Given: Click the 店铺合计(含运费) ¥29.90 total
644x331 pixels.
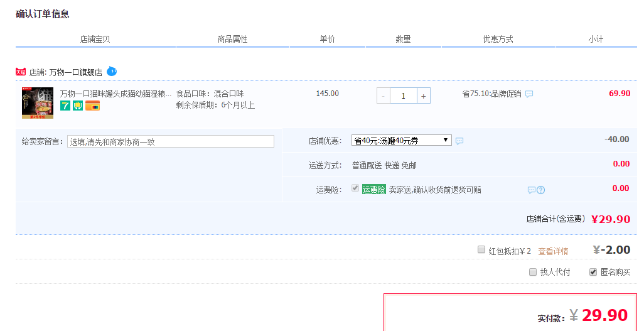Looking at the screenshot, I should tap(578, 219).
